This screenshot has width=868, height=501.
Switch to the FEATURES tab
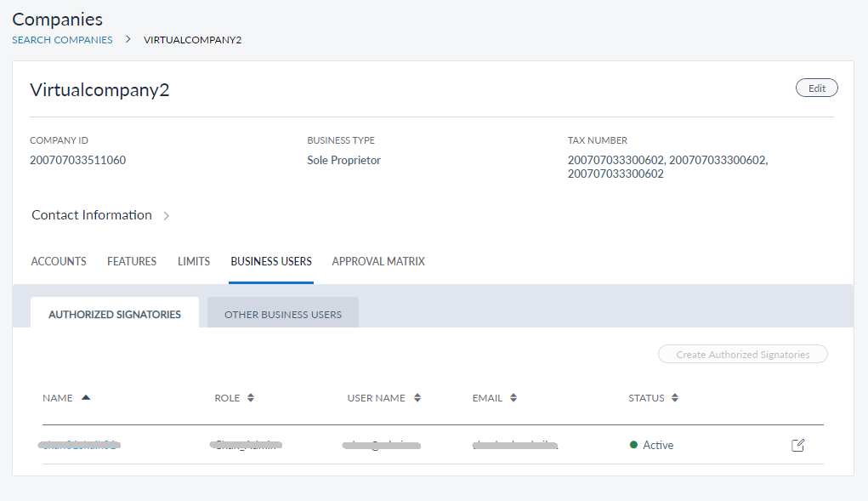point(132,261)
